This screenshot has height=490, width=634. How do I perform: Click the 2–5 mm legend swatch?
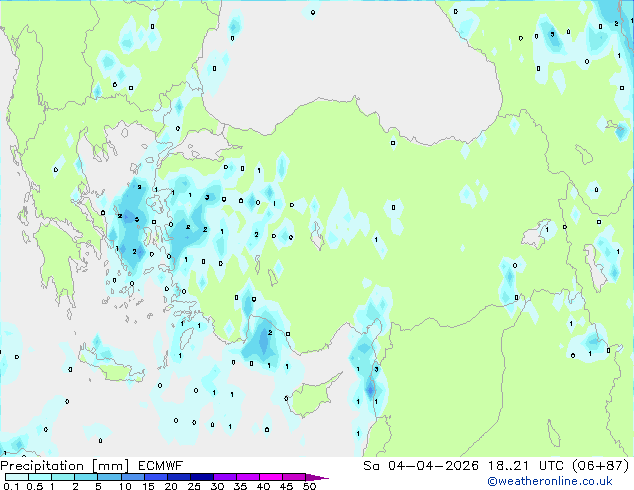click(86, 477)
